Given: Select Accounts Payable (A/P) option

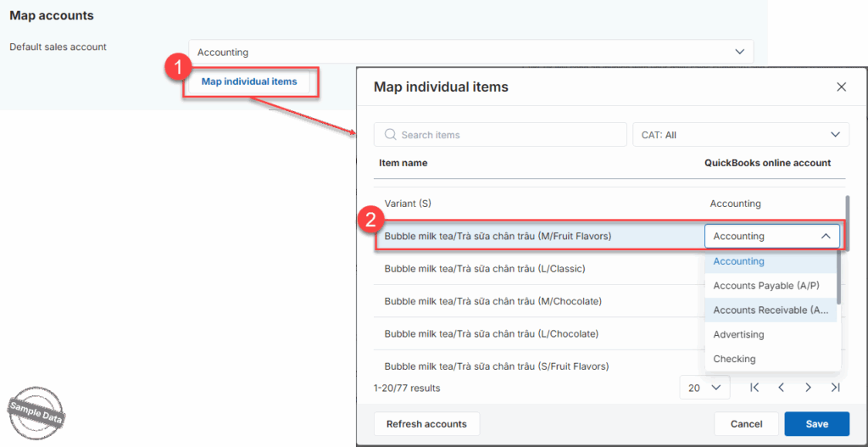Looking at the screenshot, I should pos(766,286).
